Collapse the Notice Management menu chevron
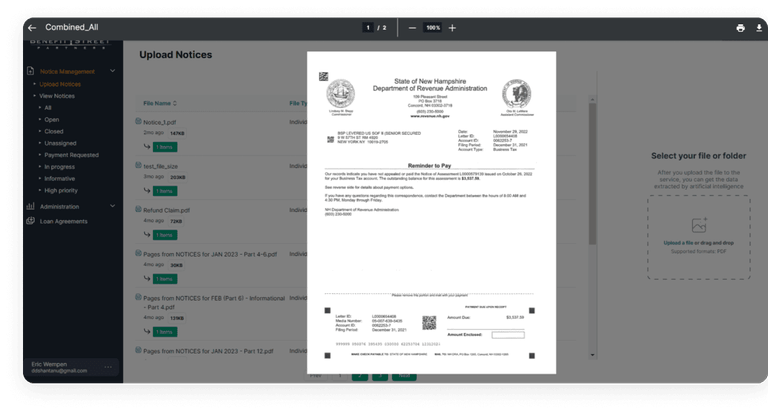 point(113,71)
